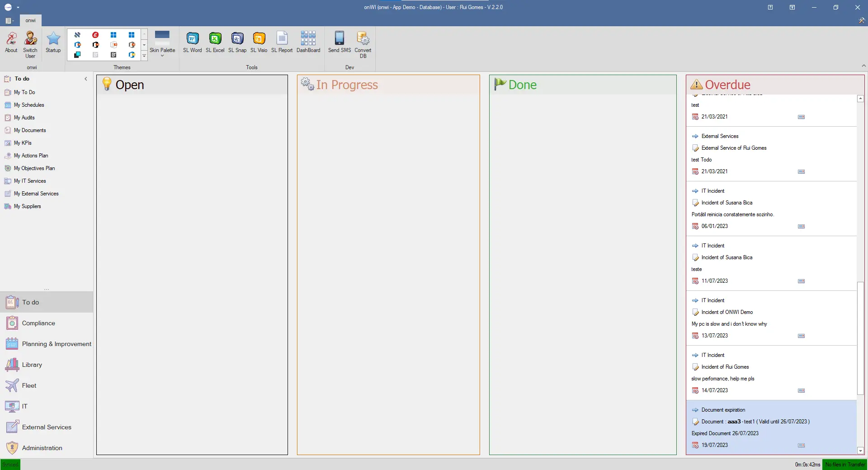
Task: Apply the cyan and black squares theme
Action: [x=77, y=55]
